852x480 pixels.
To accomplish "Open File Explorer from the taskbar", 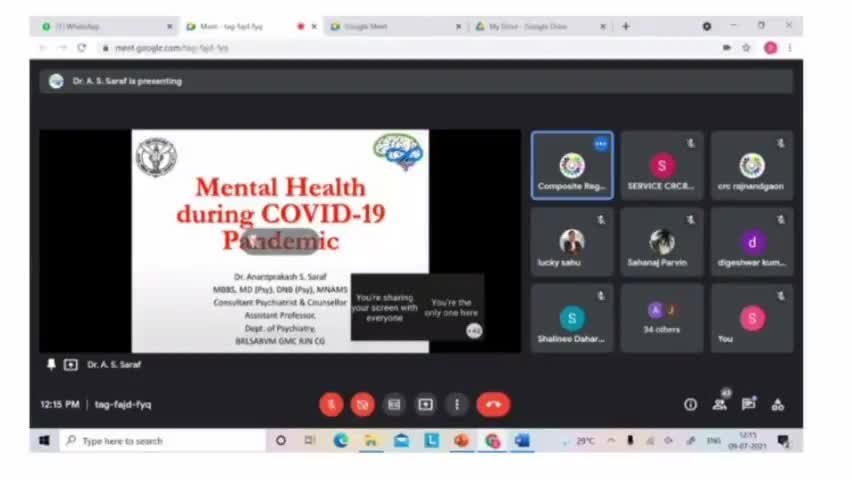I will point(371,441).
